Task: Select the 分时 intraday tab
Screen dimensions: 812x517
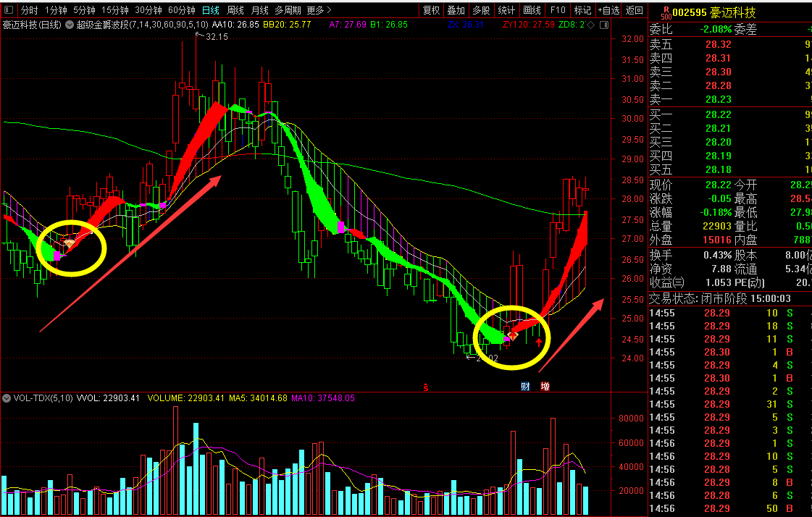Action: point(29,10)
